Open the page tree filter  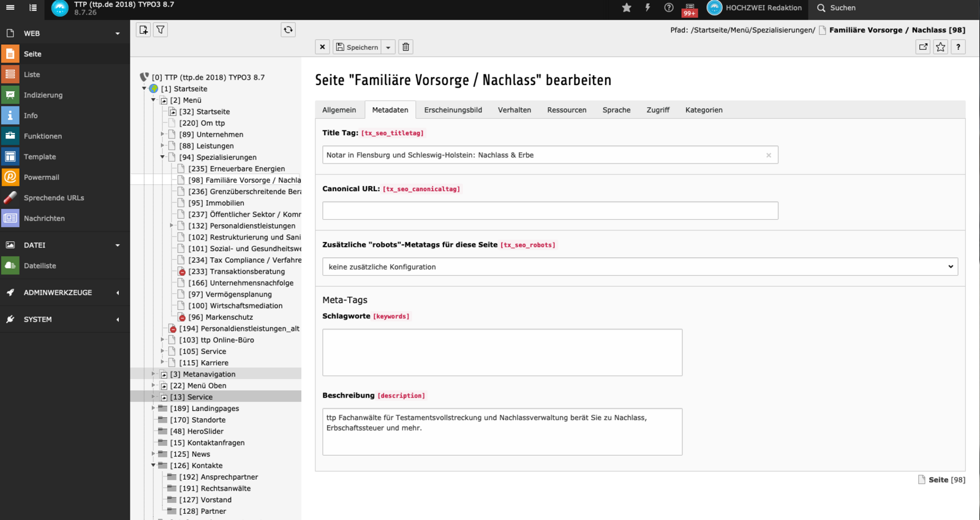pos(160,29)
